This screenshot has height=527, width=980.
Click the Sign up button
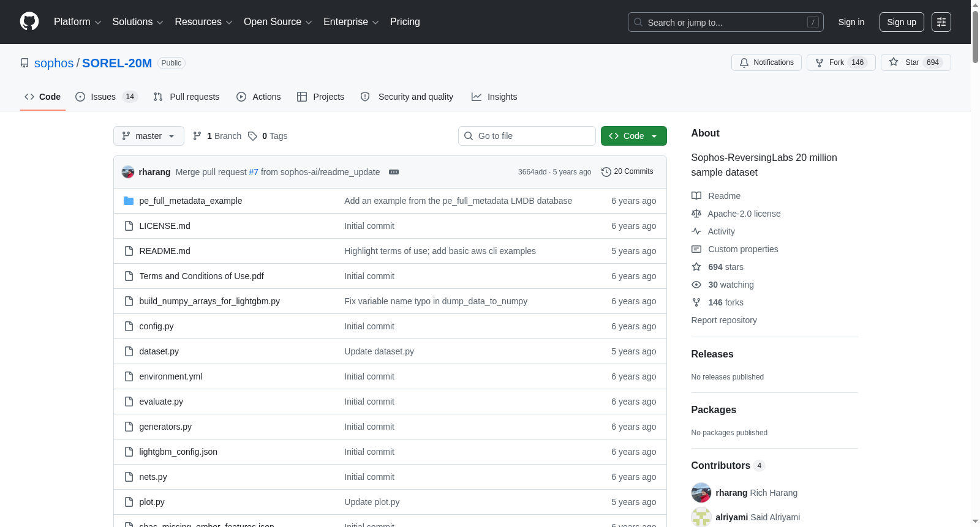pos(902,22)
